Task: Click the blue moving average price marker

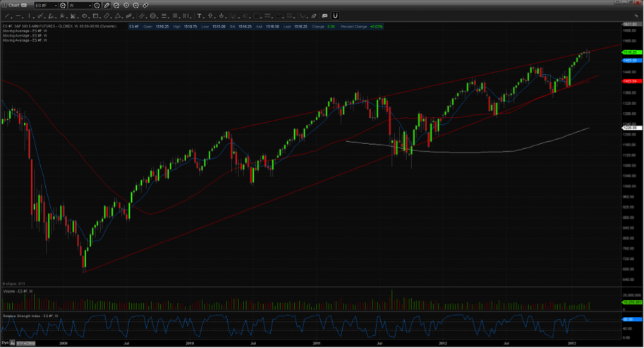Action: pos(632,61)
